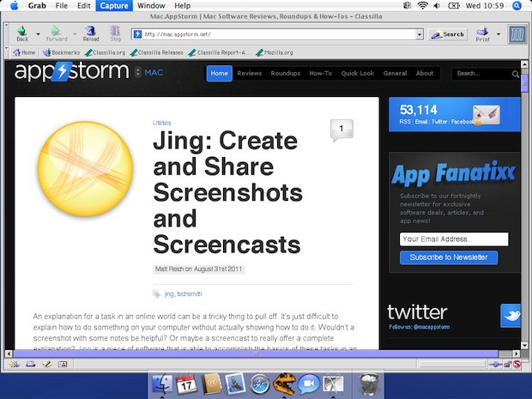
Task: Click the appstorm logo
Action: click(x=71, y=71)
